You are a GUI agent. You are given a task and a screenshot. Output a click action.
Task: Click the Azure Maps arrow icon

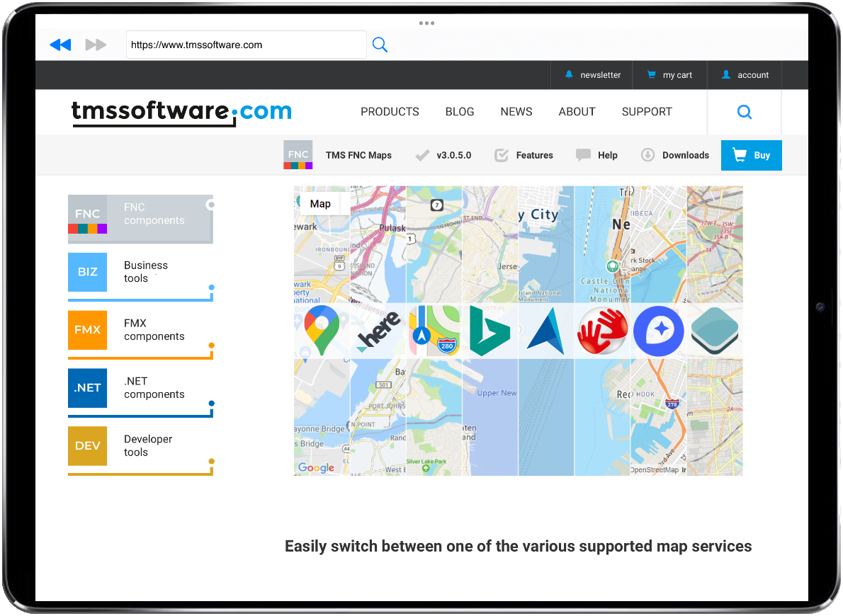(x=545, y=331)
